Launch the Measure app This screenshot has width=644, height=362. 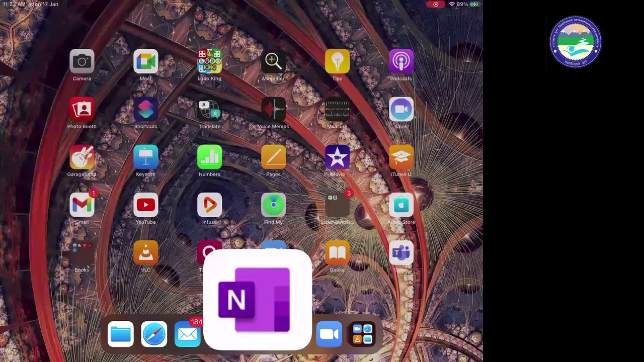tap(338, 109)
